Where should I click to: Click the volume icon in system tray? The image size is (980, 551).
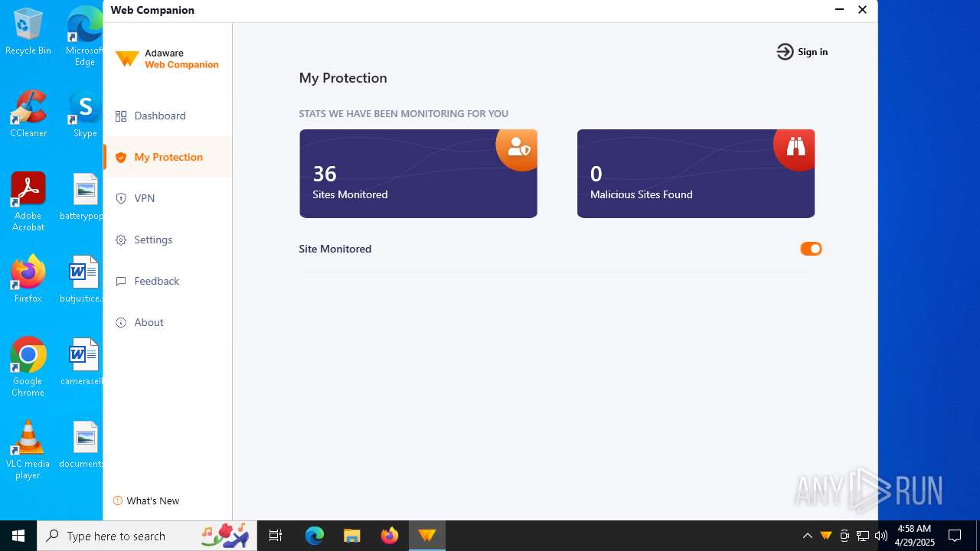[881, 536]
